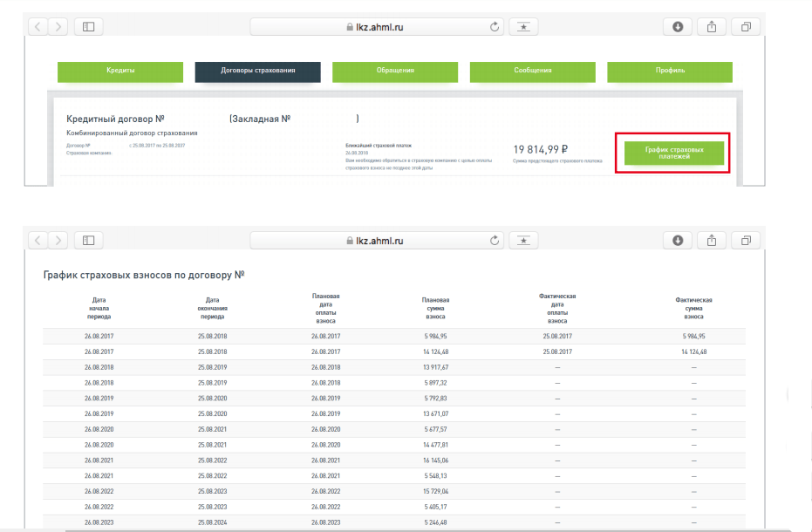Toggle the sidebar in the lower browser window
The height and width of the screenshot is (532, 812).
[x=88, y=240]
